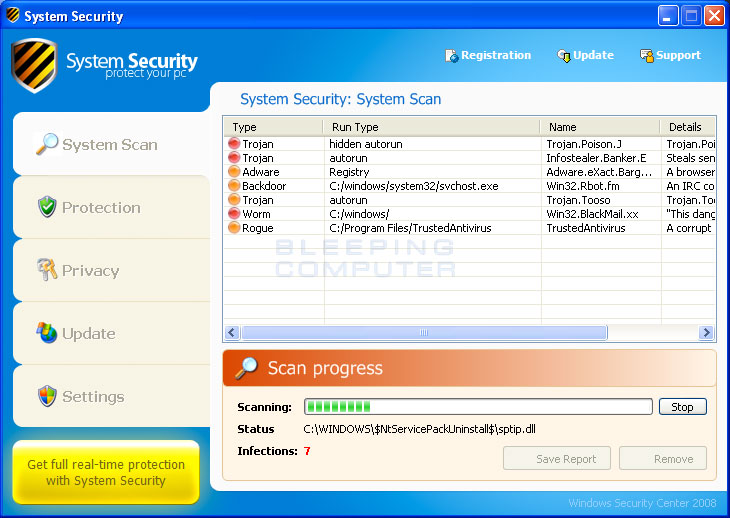Select the Adware.eXact.Barg... name cell
730x518 pixels.
pyautogui.click(x=599, y=172)
